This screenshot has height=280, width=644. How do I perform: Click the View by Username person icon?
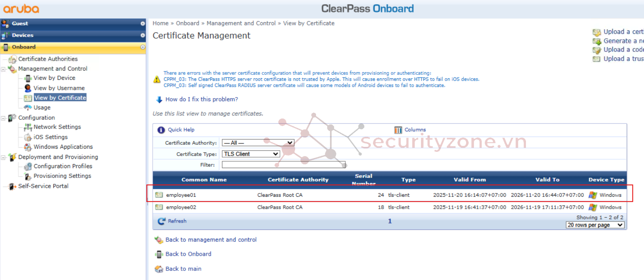pos(28,88)
